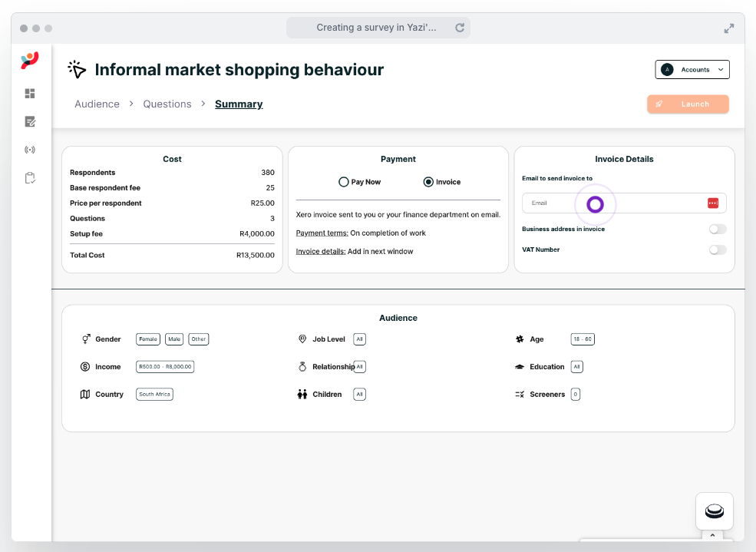Screen dimensions: 756x552
Task: Open the chat widget button
Action: point(714,511)
